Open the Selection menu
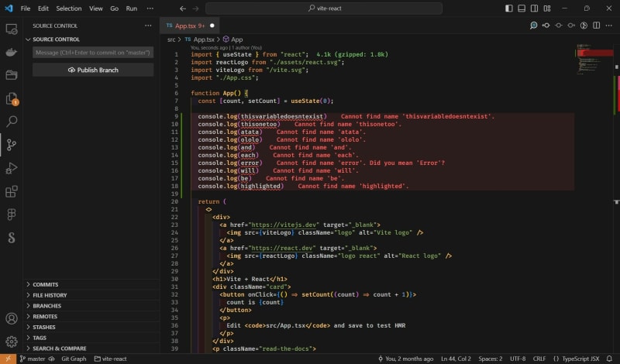The width and height of the screenshot is (620, 364). point(69,9)
